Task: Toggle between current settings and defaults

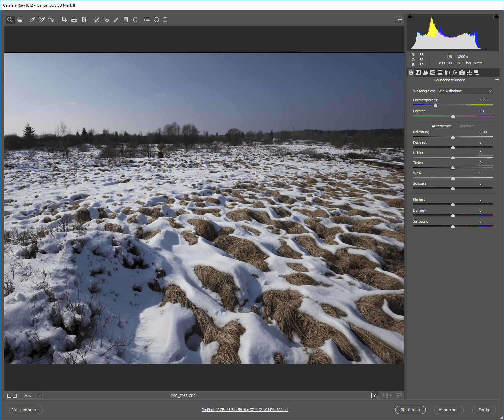Action: [x=399, y=395]
